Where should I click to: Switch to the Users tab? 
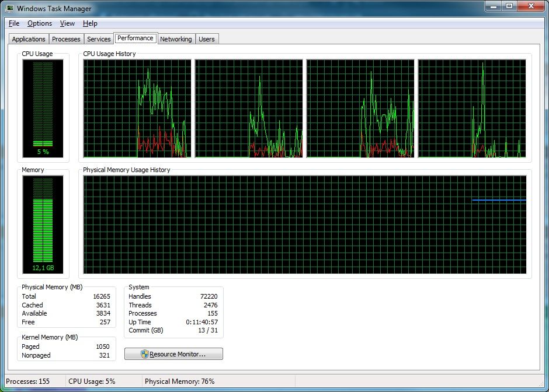[x=207, y=39]
